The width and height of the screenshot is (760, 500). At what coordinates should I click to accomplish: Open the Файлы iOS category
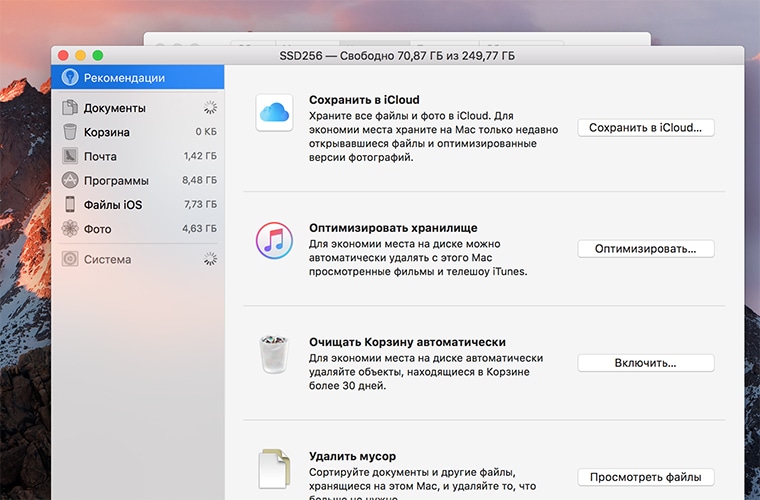[x=138, y=204]
